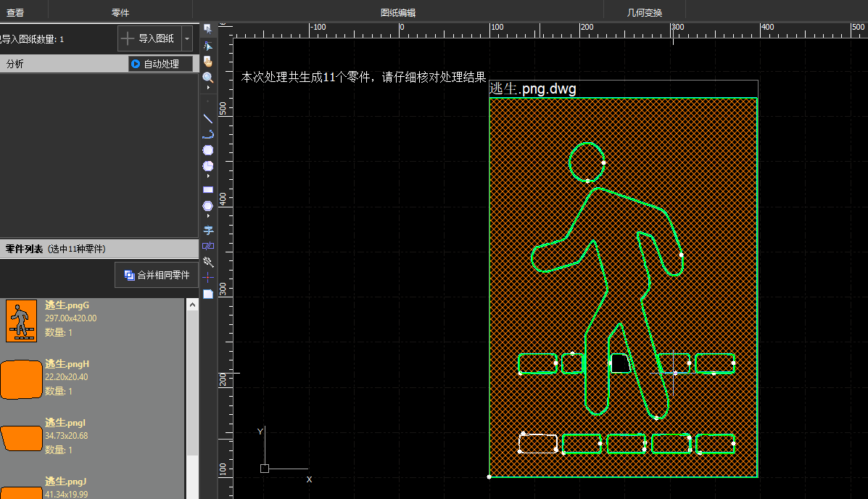Expand the sector shape tool options arrow
Viewport: 868px width, 499px height.
[x=208, y=176]
